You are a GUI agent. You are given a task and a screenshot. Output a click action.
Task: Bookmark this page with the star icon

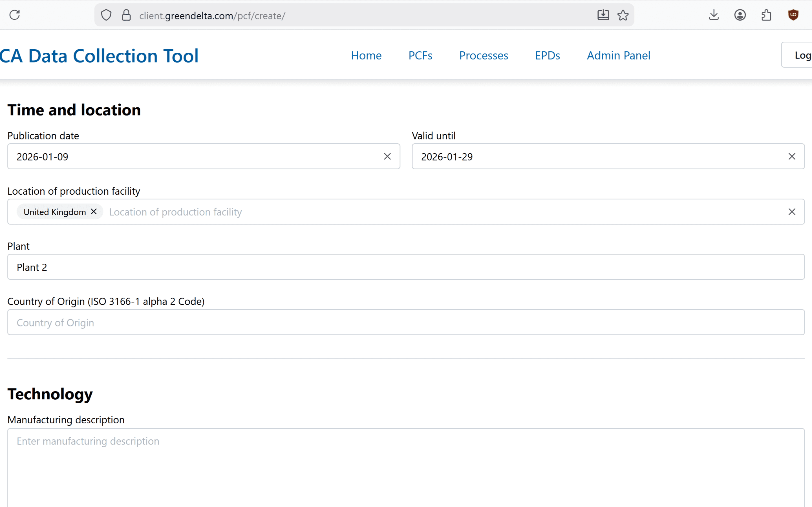click(623, 15)
